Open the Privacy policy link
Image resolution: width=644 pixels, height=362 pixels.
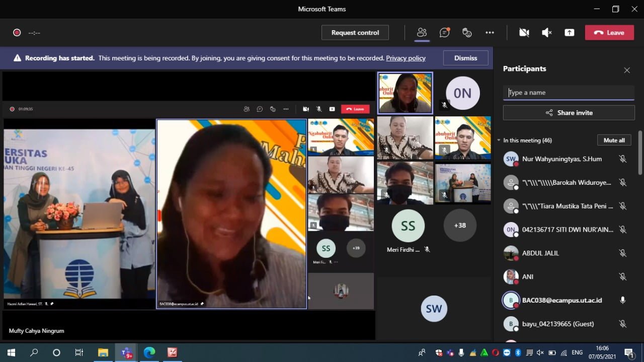406,58
